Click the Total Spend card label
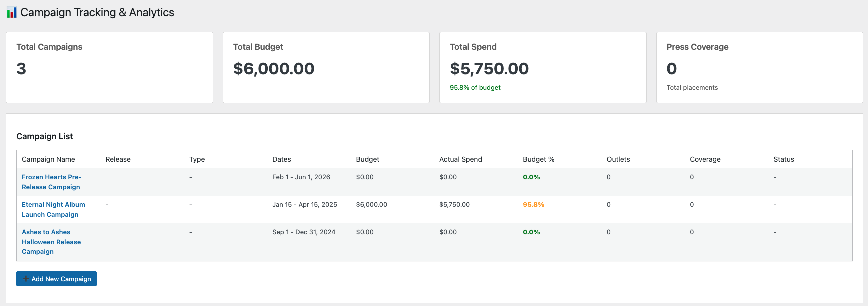 click(473, 47)
